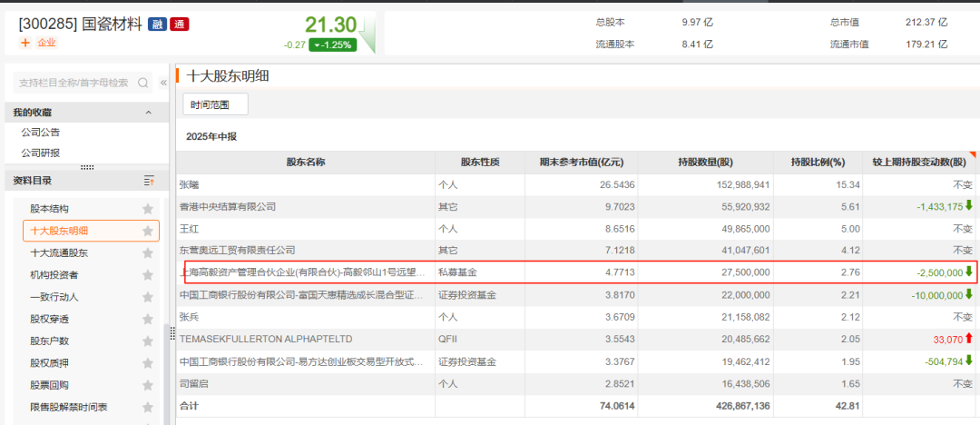Open 公司公告 in favorites
The image size is (980, 425).
(x=41, y=133)
